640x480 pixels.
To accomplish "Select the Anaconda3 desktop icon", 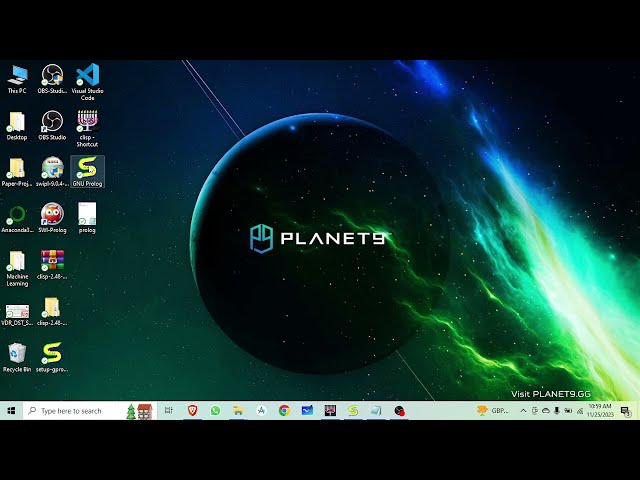I will click(x=17, y=219).
